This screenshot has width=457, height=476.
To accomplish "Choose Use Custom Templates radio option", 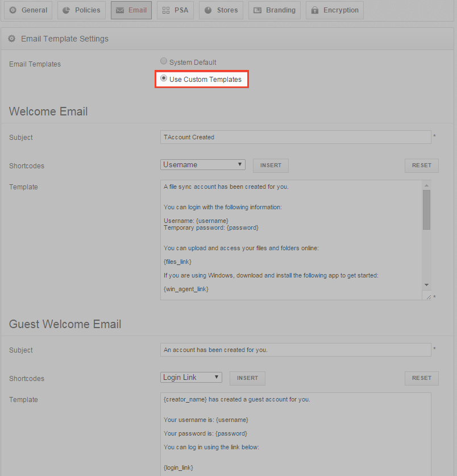I will click(x=164, y=78).
